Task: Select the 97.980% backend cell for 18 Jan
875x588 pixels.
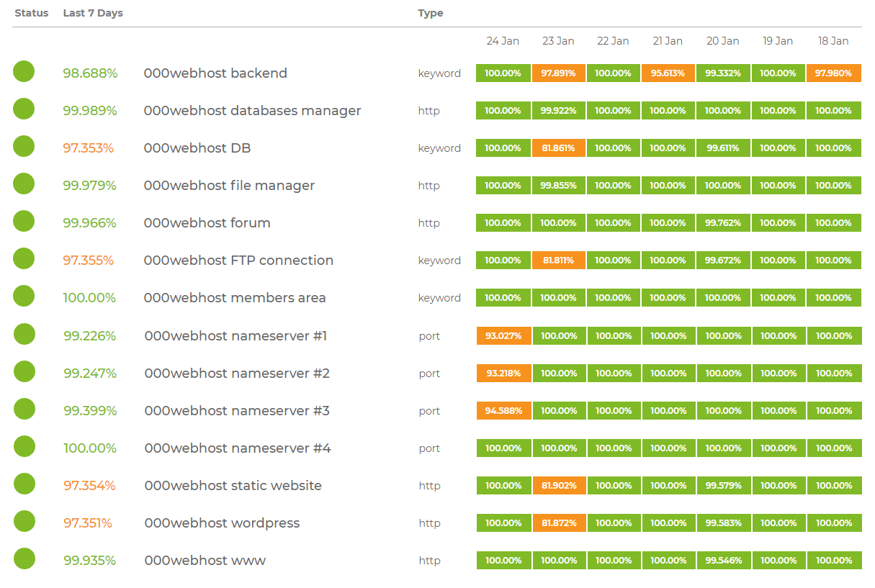Action: (834, 73)
